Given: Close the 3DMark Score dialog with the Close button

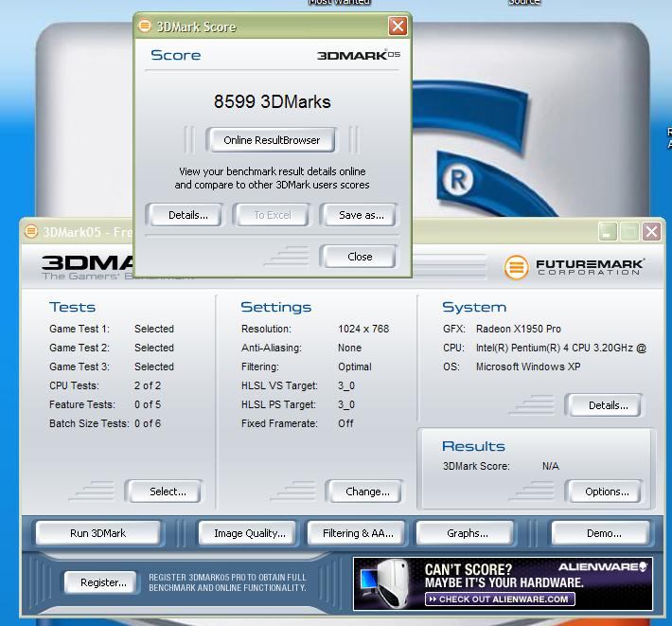Looking at the screenshot, I should 359,257.
